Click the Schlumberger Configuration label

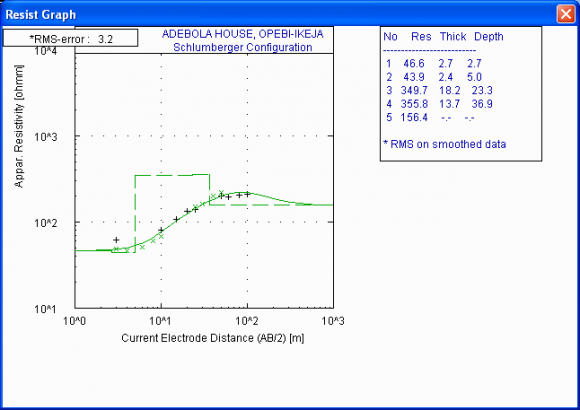[x=243, y=47]
